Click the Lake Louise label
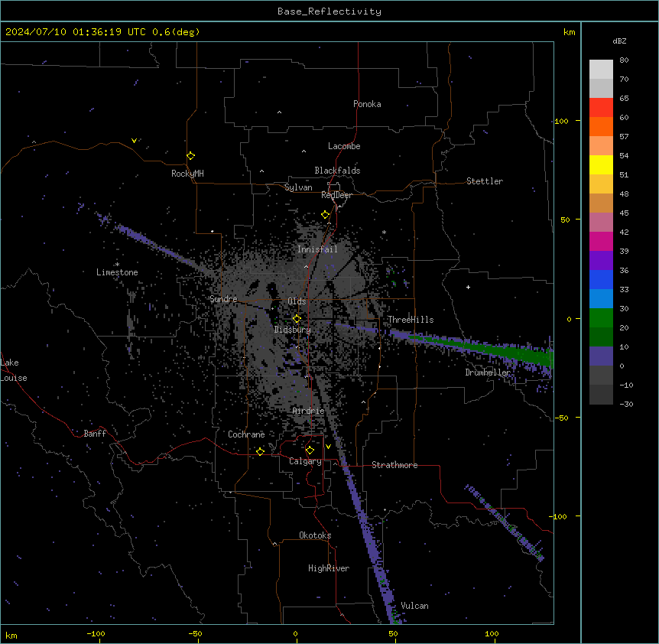Screen dimensions: 659x644 click(14, 370)
